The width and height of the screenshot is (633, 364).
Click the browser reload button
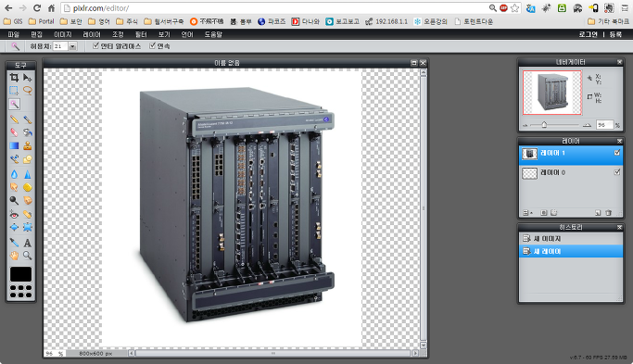[37, 8]
